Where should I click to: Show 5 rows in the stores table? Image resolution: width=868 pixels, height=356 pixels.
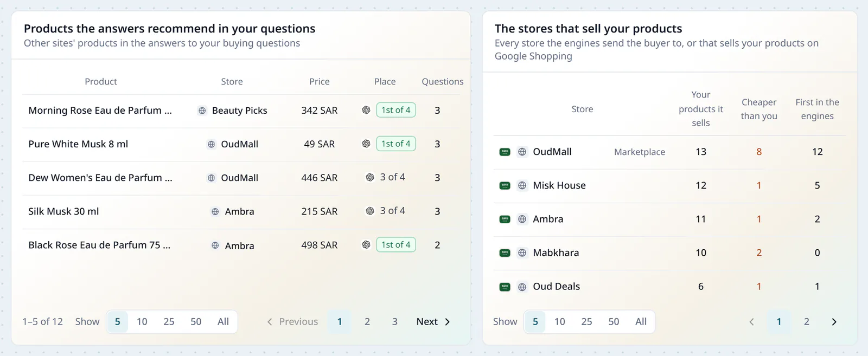tap(535, 322)
